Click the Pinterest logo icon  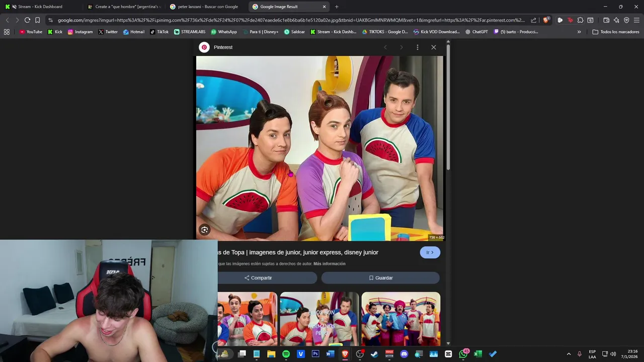(204, 47)
